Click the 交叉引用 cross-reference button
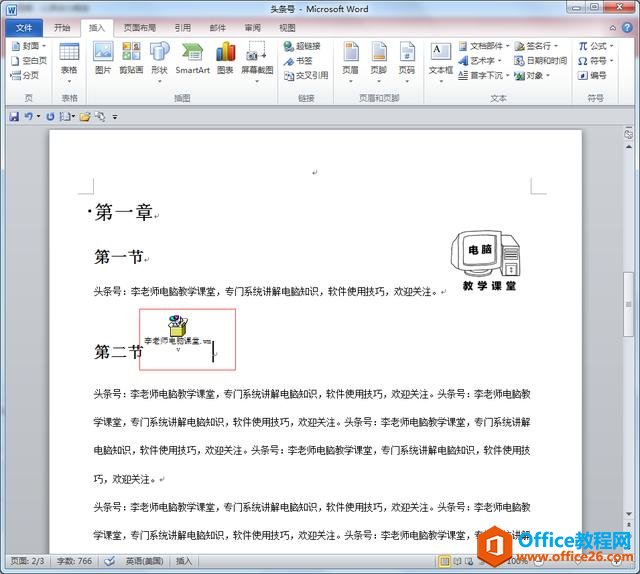 (x=306, y=76)
